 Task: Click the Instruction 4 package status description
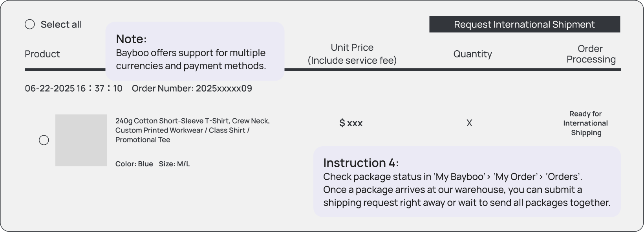pyautogui.click(x=467, y=190)
